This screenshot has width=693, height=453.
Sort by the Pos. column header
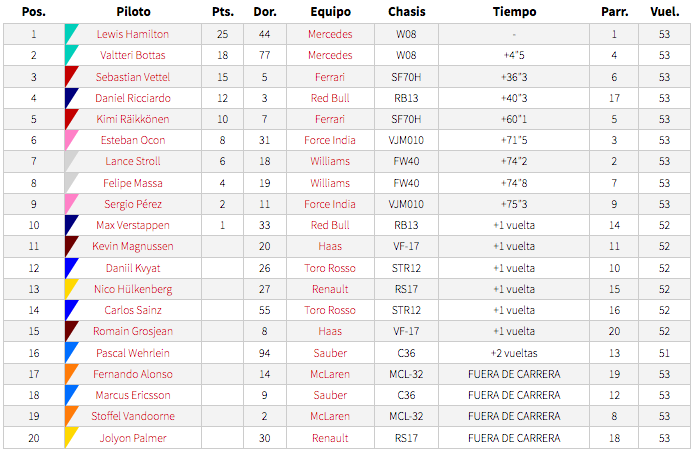point(34,11)
